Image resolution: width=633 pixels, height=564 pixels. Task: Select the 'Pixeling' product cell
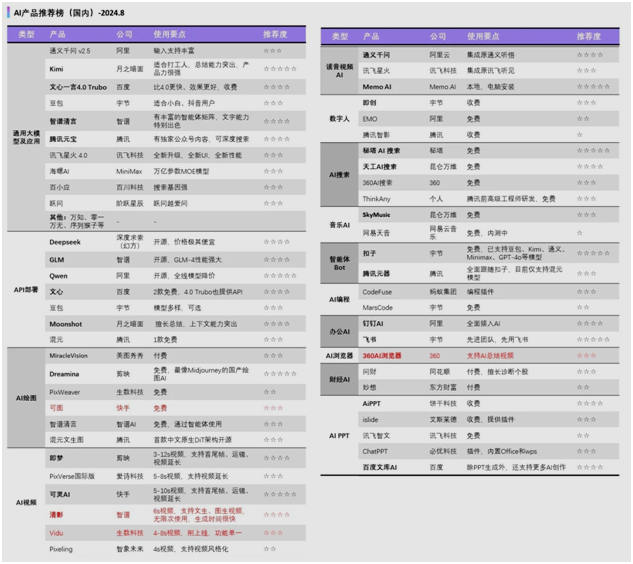61,549
